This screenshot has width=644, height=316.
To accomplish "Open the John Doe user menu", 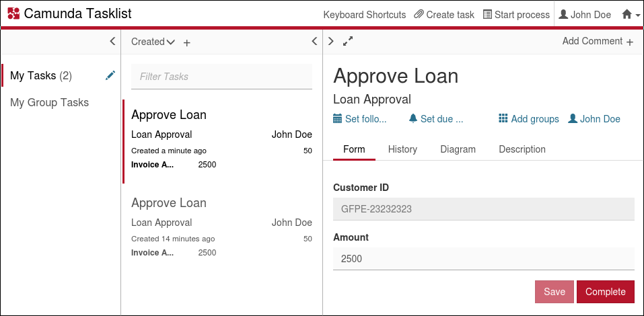I will [585, 15].
